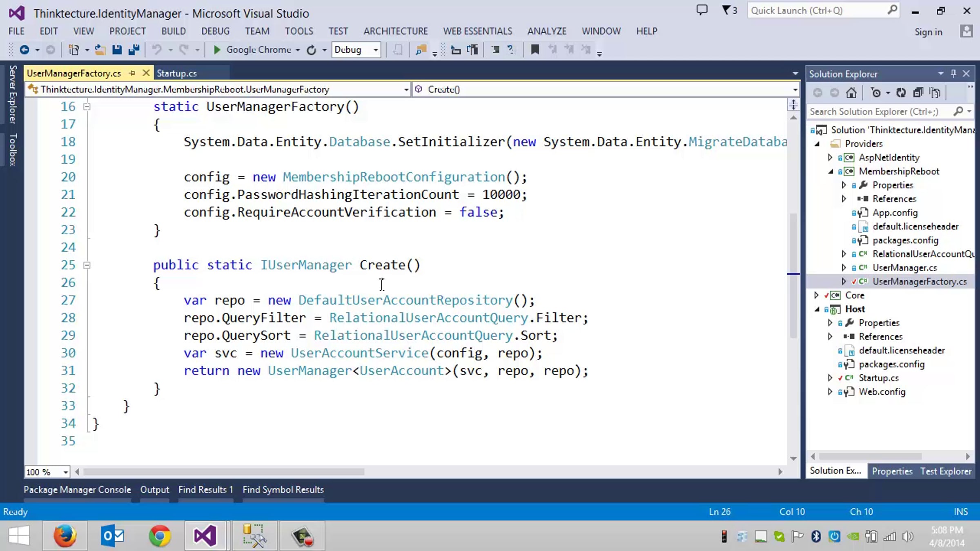The width and height of the screenshot is (980, 551).
Task: Click the Save All toolbar icon
Action: pyautogui.click(x=134, y=50)
